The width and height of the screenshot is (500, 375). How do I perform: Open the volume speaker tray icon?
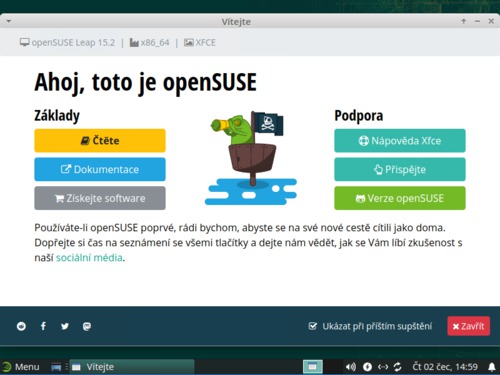coord(351,367)
